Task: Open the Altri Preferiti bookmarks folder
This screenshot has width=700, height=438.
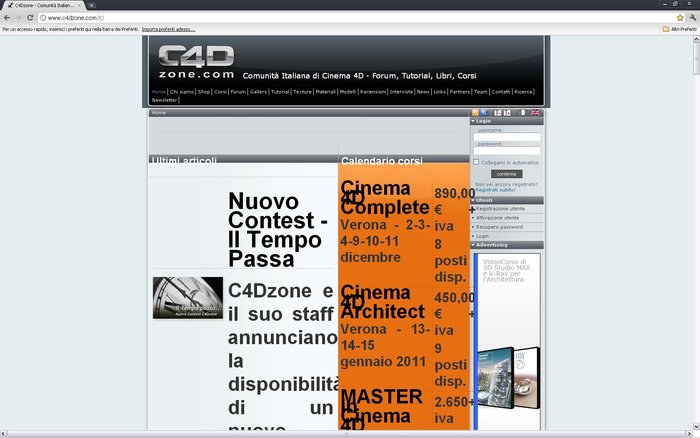Action: click(679, 29)
